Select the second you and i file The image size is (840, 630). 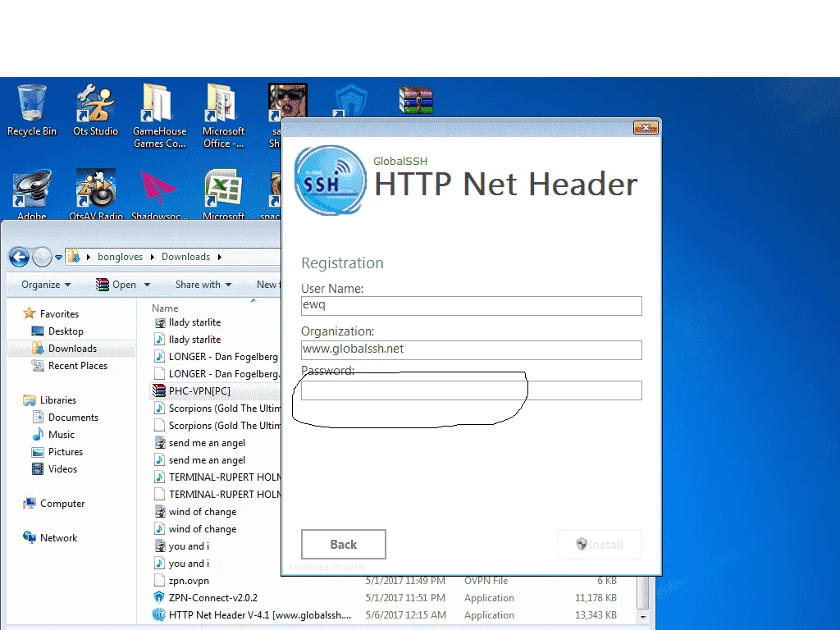(x=182, y=564)
